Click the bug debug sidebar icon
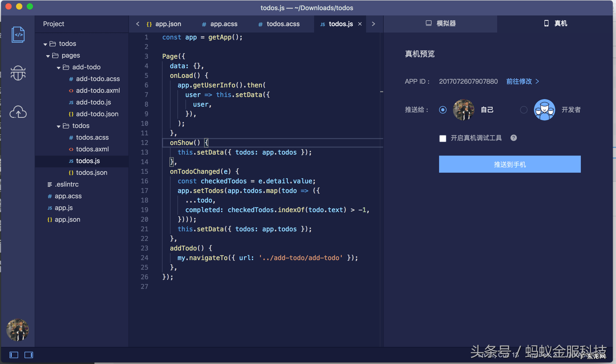The height and width of the screenshot is (364, 616). pos(18,73)
